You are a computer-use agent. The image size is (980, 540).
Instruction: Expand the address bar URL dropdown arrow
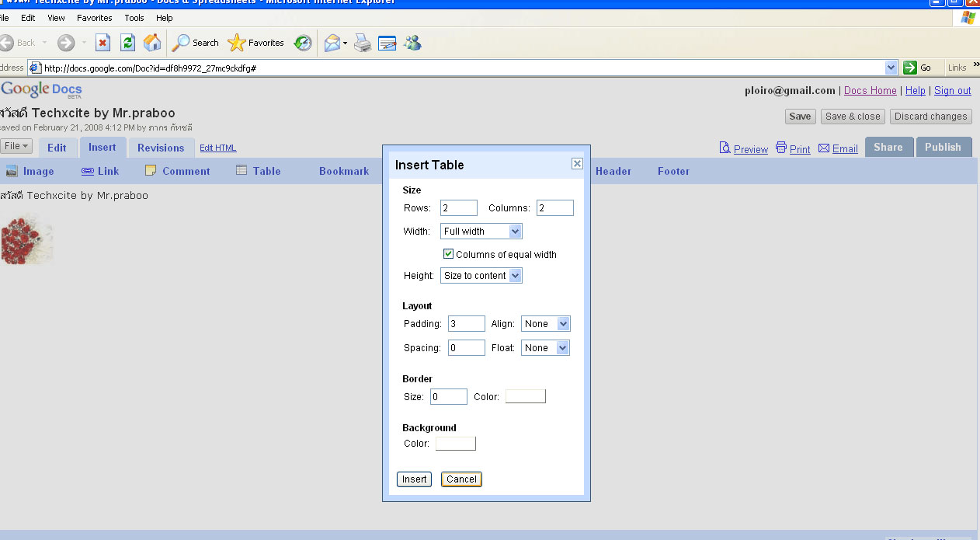click(x=891, y=68)
